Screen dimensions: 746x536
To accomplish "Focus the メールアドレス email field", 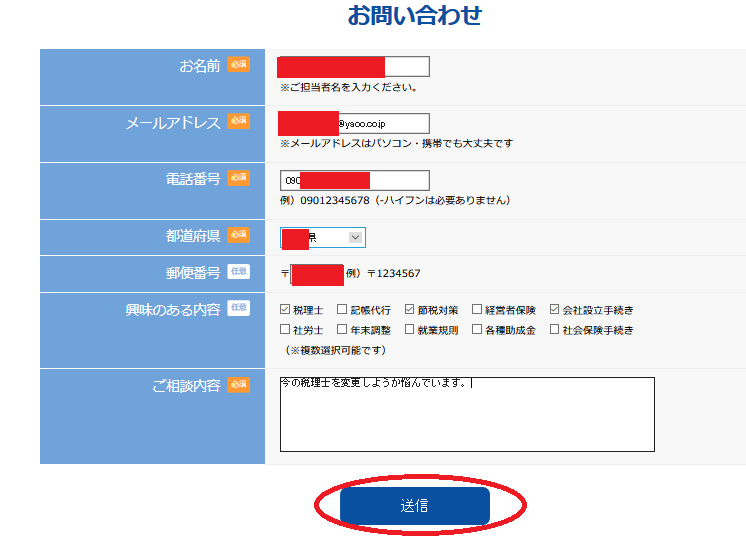I will pyautogui.click(x=354, y=124).
